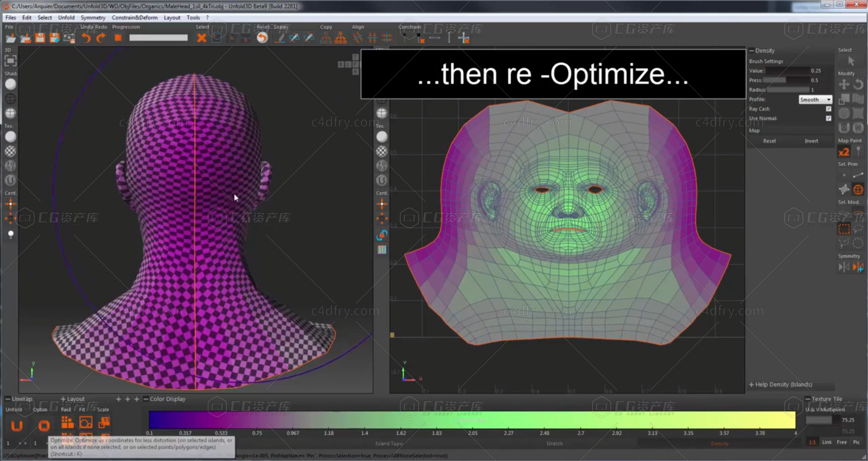Click the Pack islands icon
The height and width of the screenshot is (461, 868).
67,423
